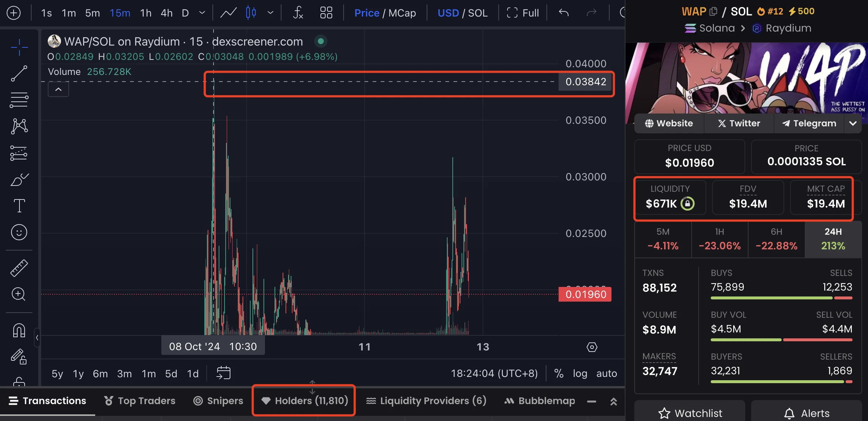This screenshot has width=868, height=421.
Task: Select the crosshair cursor tool
Action: pyautogui.click(x=19, y=47)
